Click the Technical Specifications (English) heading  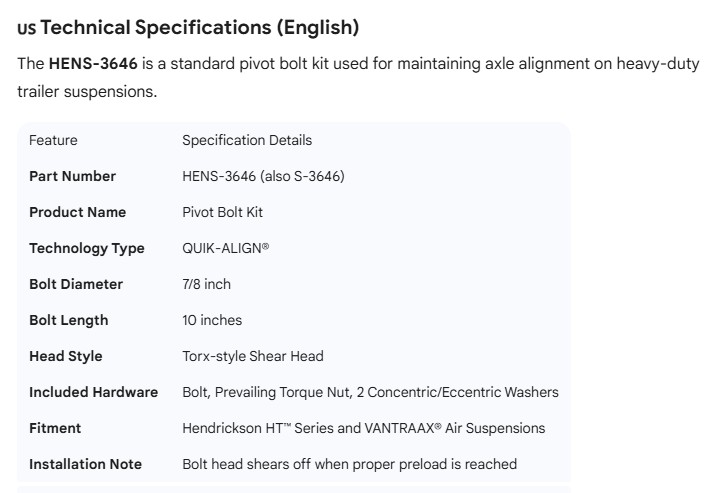[200, 26]
